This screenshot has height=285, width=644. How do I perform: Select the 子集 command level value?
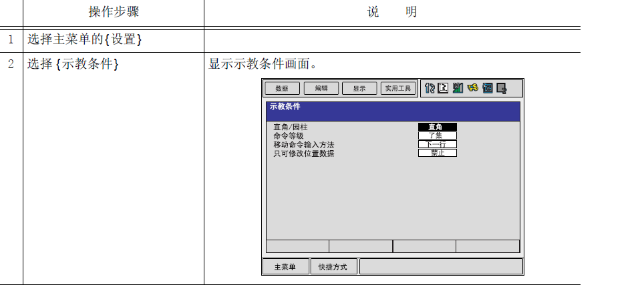click(438, 135)
